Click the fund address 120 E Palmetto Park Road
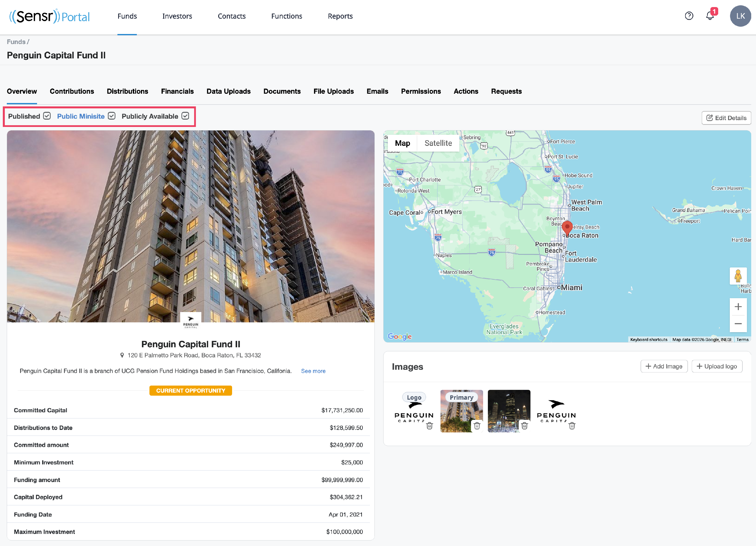 click(x=194, y=355)
